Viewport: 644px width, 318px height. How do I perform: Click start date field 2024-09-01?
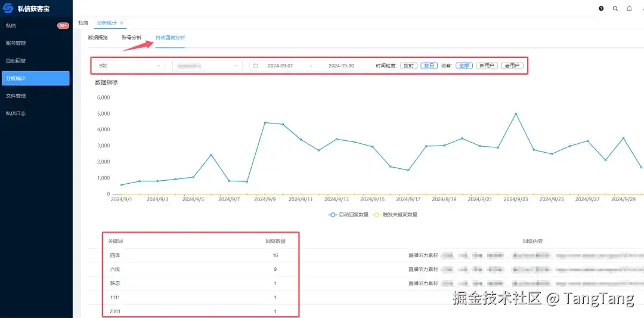click(x=280, y=66)
